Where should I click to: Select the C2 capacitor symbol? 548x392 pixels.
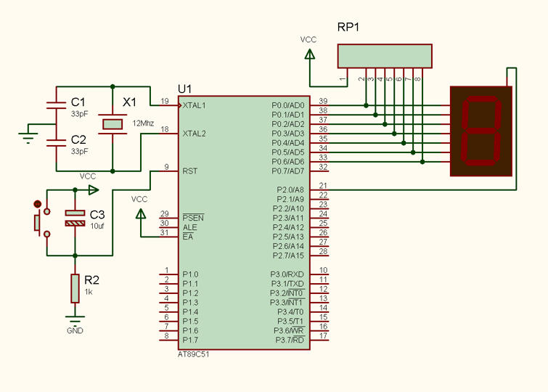coord(57,143)
